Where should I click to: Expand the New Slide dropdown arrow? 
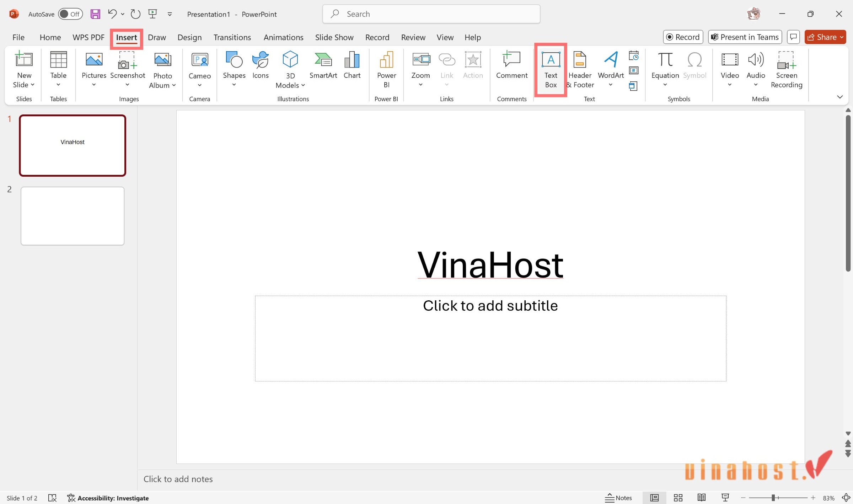pos(32,85)
